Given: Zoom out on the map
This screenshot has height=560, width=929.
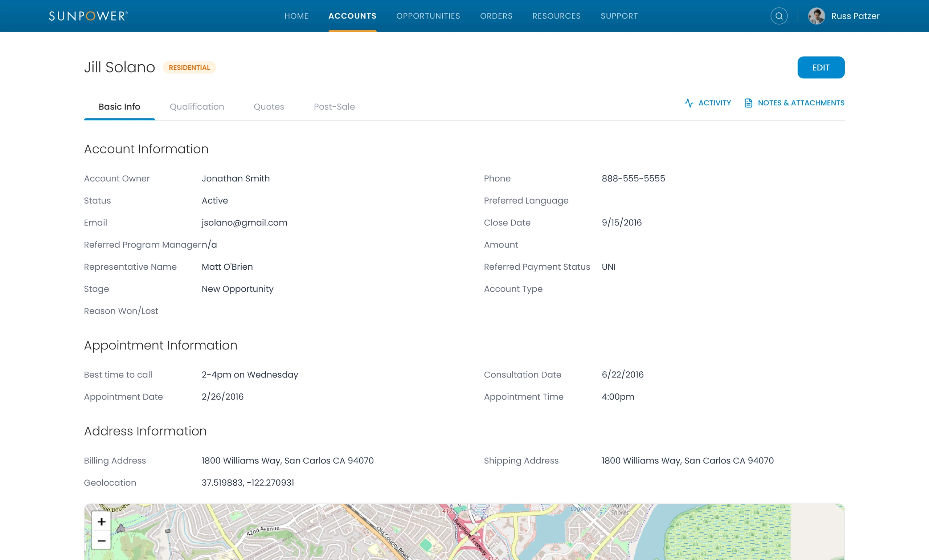Looking at the screenshot, I should click(x=101, y=541).
